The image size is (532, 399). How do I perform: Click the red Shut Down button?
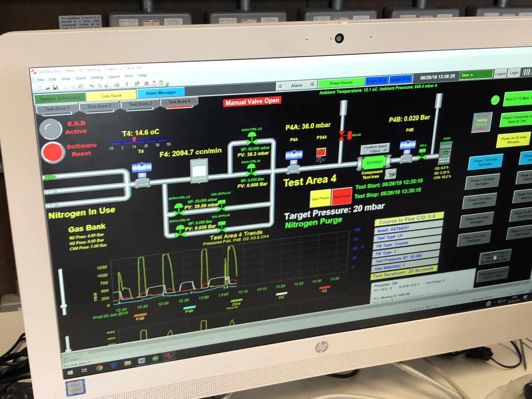[342, 196]
